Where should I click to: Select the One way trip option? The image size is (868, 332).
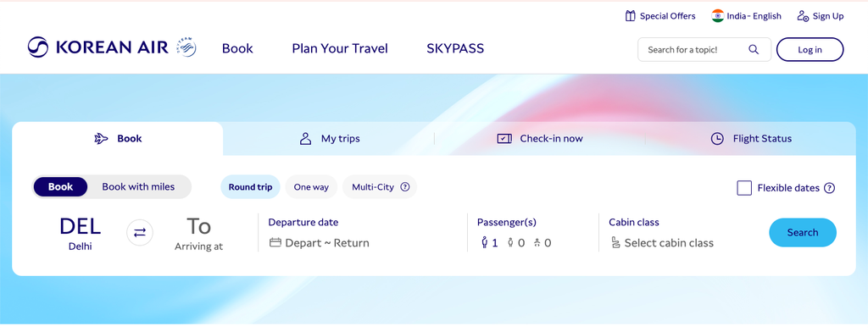point(311,187)
